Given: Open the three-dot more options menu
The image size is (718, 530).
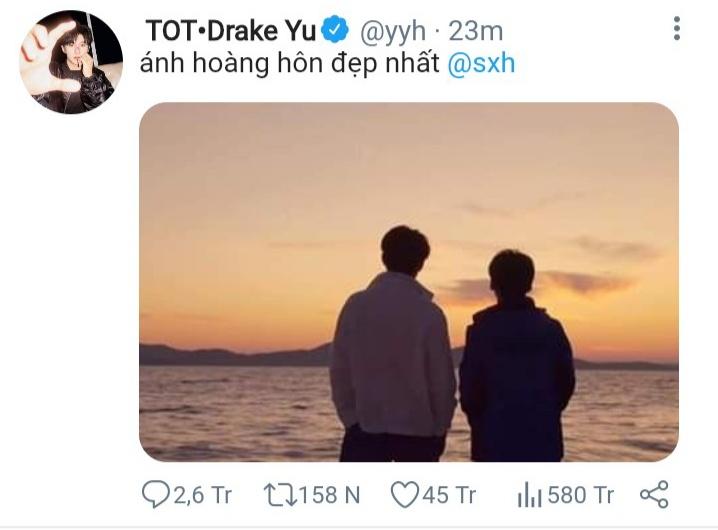Looking at the screenshot, I should pyautogui.click(x=677, y=30).
